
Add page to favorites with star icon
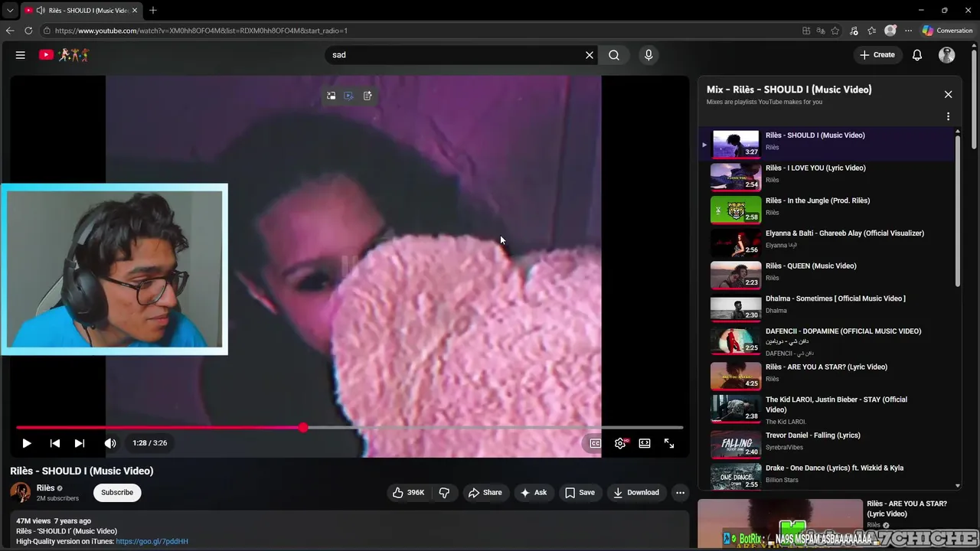tap(835, 31)
